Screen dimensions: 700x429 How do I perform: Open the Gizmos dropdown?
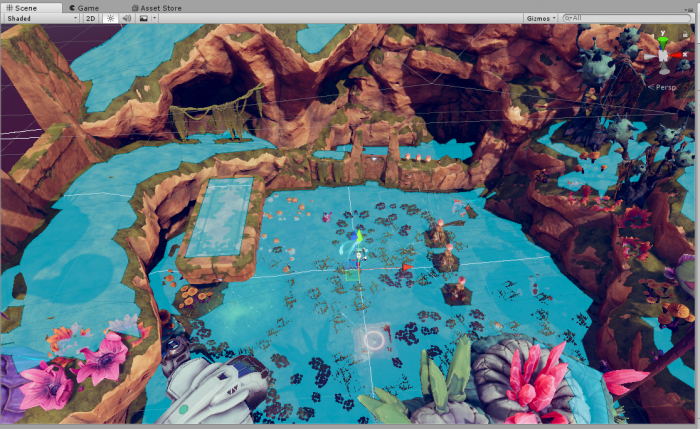coord(541,18)
